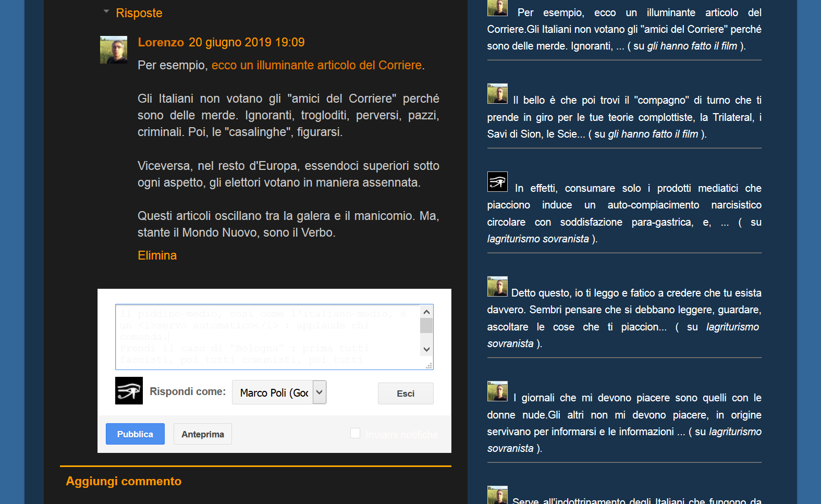Open sidebar comment 'Il bello è che poi trovi'

pos(624,117)
